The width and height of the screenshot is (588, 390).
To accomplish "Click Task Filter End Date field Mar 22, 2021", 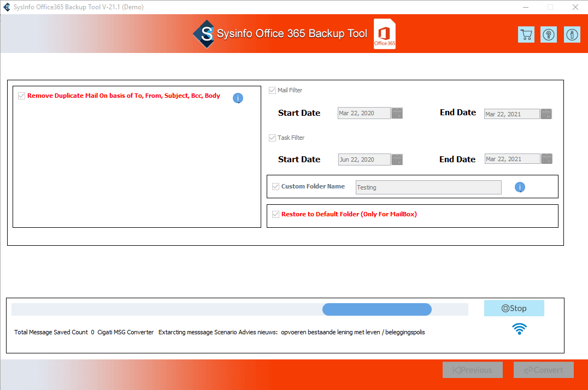I will (x=512, y=159).
